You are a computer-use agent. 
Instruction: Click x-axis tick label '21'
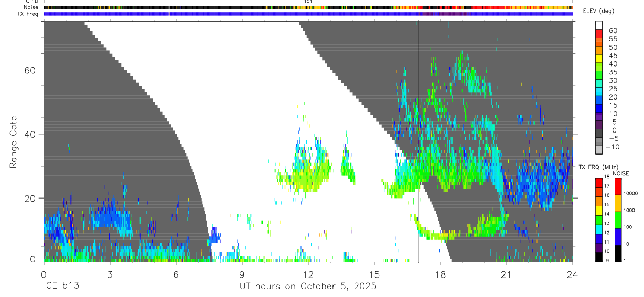(507, 274)
